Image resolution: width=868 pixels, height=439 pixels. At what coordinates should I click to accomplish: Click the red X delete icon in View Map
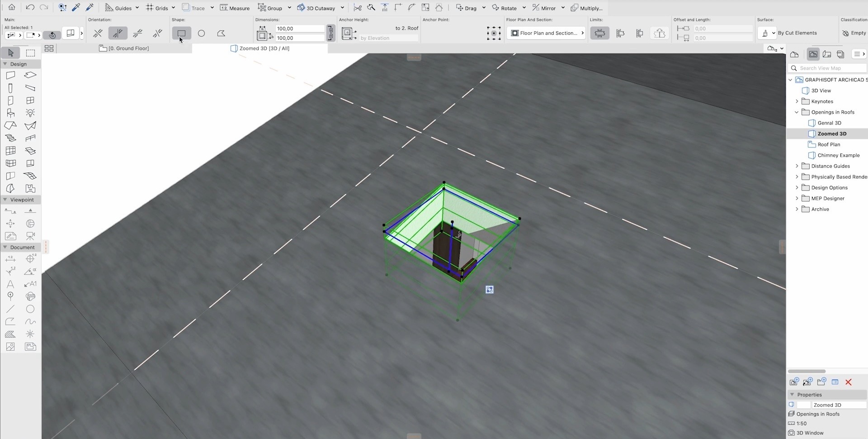click(x=848, y=382)
